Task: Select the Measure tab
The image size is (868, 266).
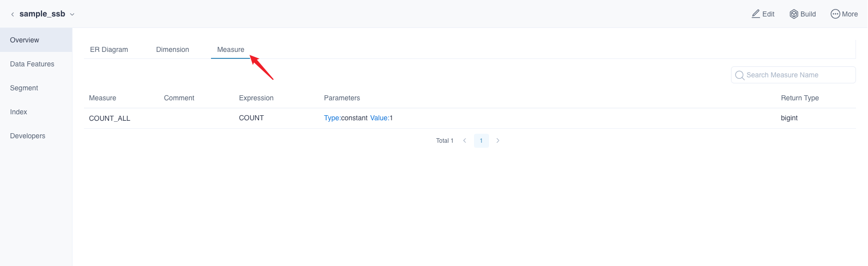Action: point(230,49)
